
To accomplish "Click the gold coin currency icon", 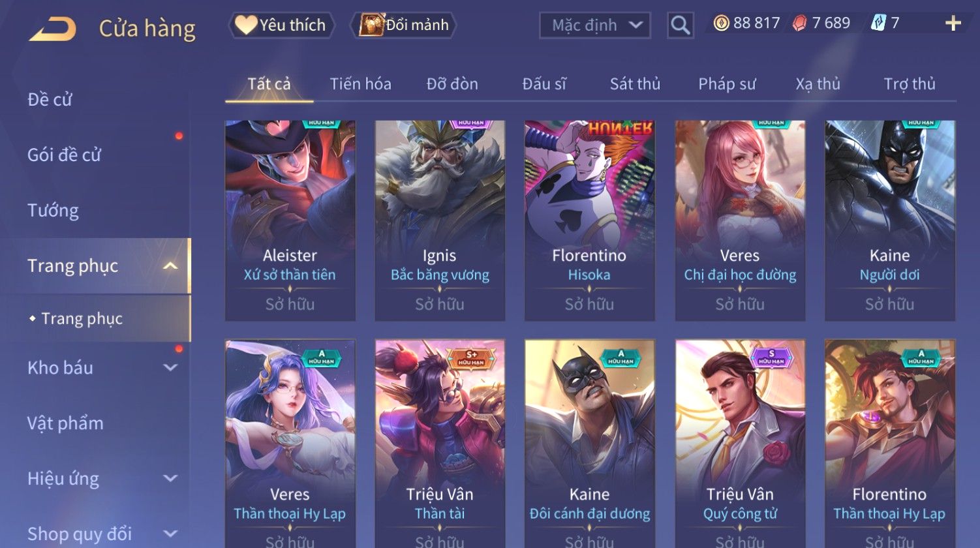I will point(721,24).
